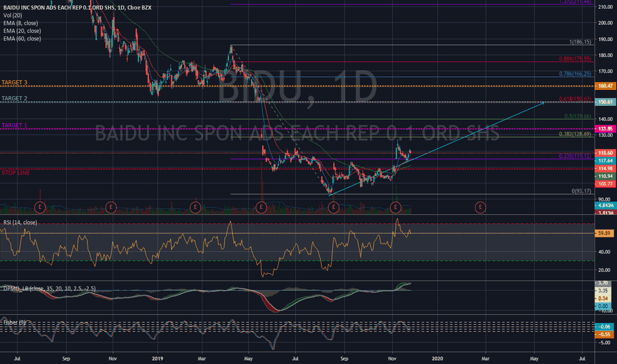This screenshot has width=617, height=364.
Task: Click the earnings E marker in August 2018
Action: [40, 207]
